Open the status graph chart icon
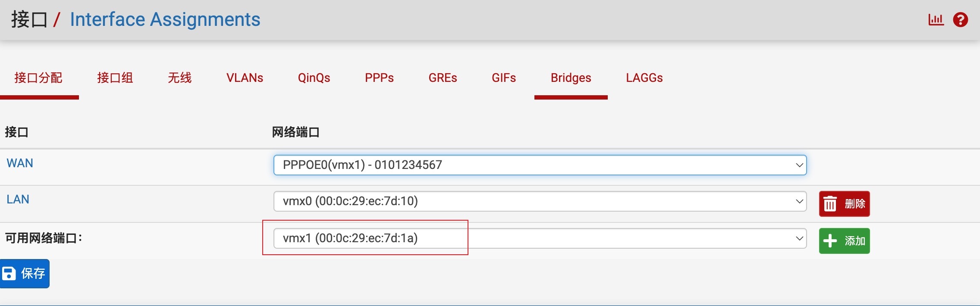980x306 pixels. tap(936, 20)
